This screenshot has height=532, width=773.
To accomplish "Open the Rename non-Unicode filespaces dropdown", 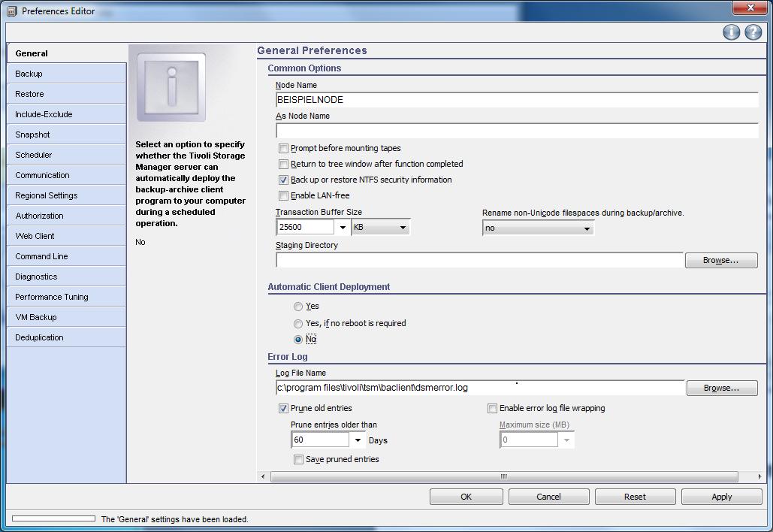I will tap(587, 228).
